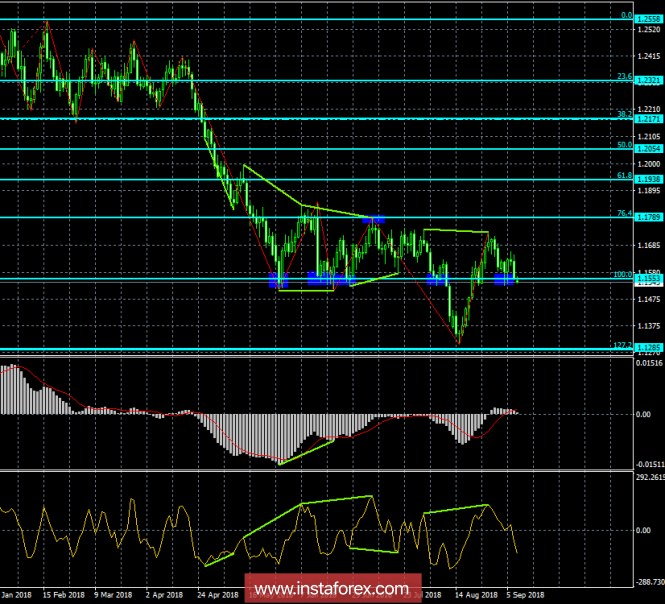Image resolution: width=665 pixels, height=604 pixels.
Task: Click the MACD histogram 0.00 axis label
Action: [x=643, y=414]
